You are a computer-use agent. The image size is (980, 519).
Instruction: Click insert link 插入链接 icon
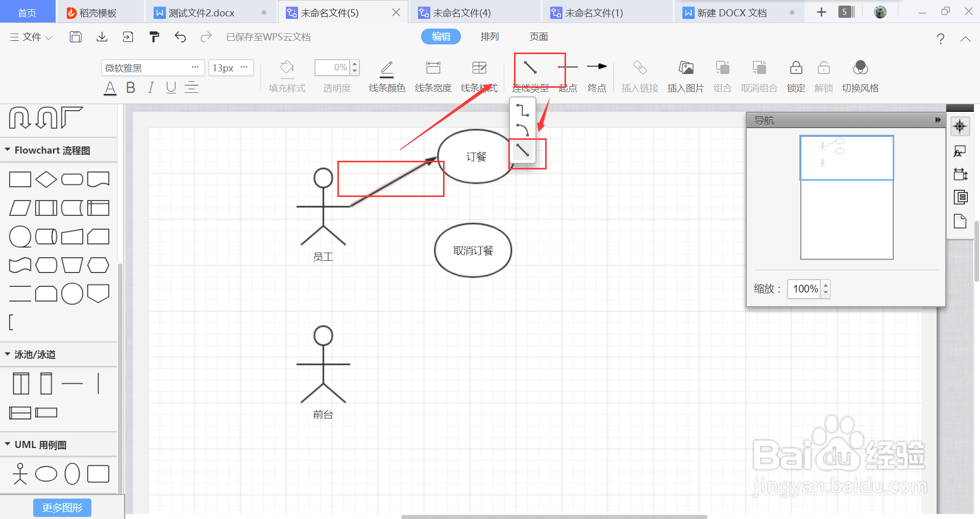[640, 77]
